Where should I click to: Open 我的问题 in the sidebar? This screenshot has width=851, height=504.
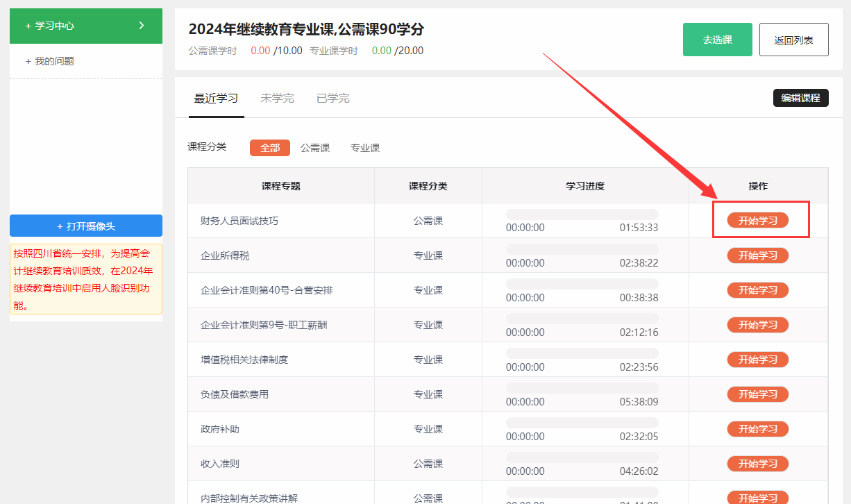click(x=54, y=61)
